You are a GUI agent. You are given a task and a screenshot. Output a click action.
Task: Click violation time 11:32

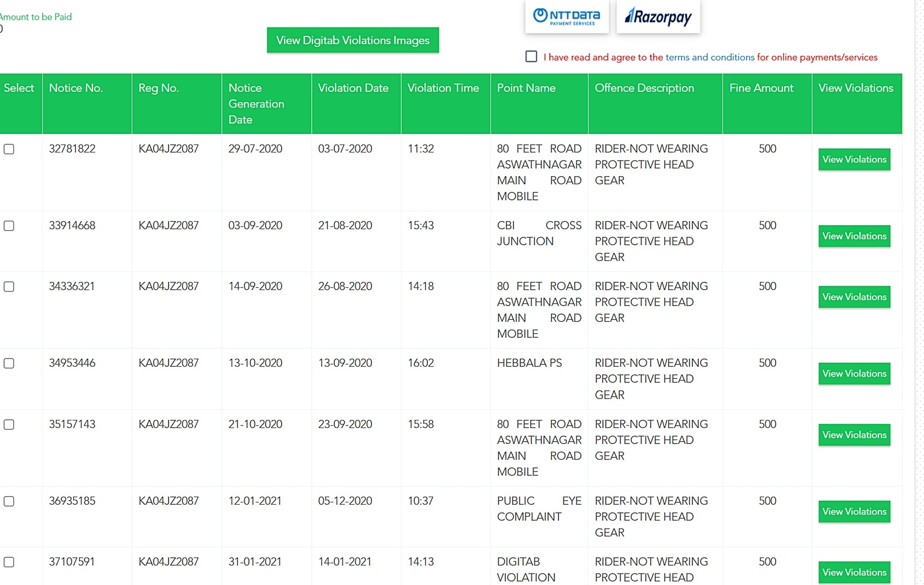pos(420,149)
